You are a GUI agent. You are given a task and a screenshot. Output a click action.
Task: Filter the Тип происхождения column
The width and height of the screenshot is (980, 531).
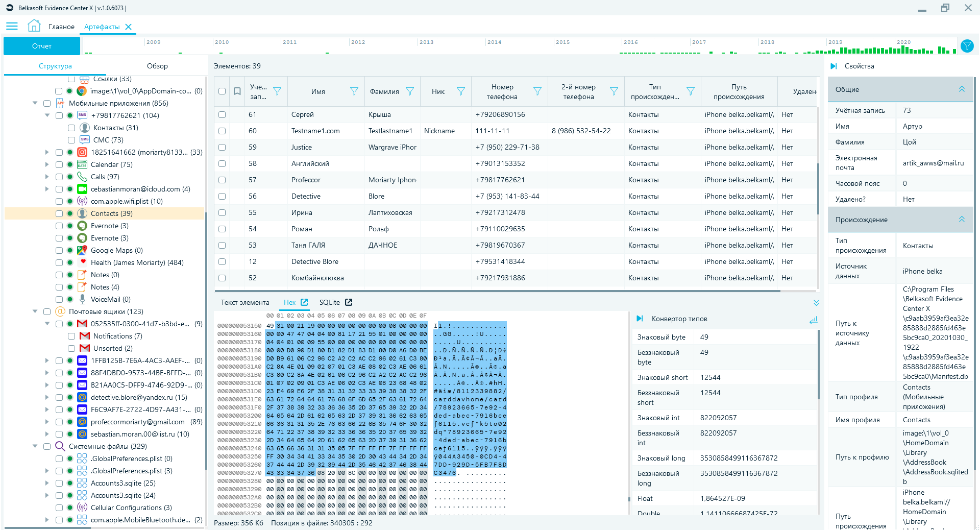(691, 91)
